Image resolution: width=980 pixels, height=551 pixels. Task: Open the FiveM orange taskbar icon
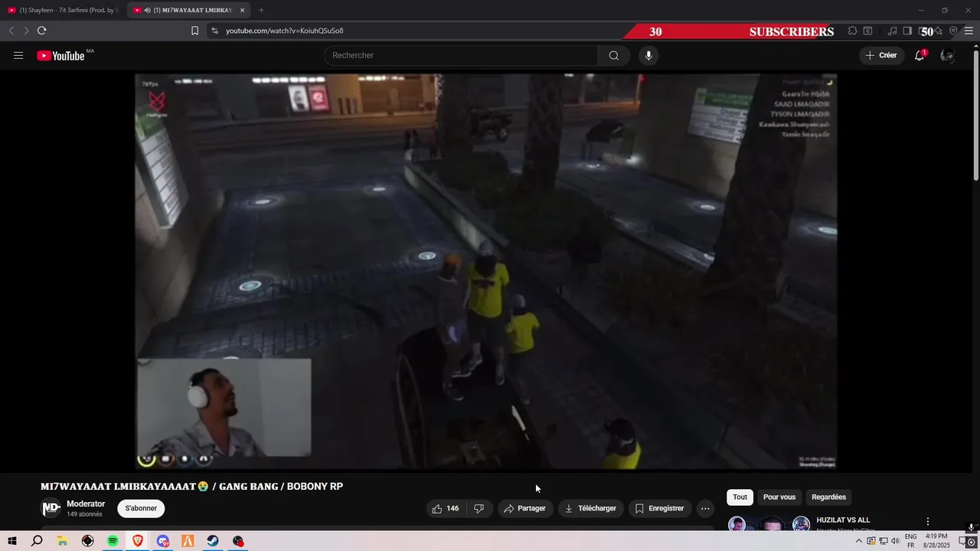188,541
